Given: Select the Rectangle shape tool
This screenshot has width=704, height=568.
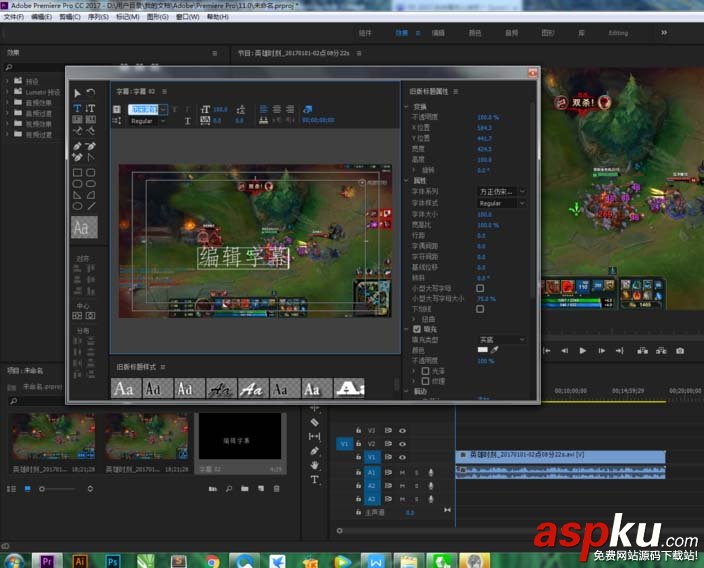Looking at the screenshot, I should 77,172.
